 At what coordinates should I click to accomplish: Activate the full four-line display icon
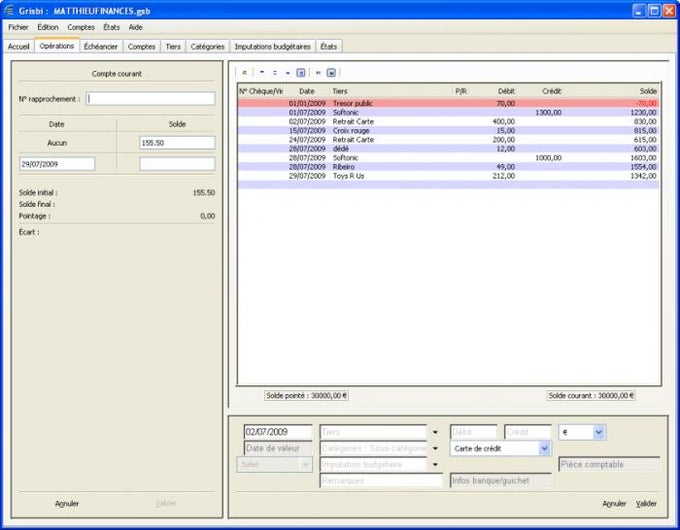(x=299, y=72)
